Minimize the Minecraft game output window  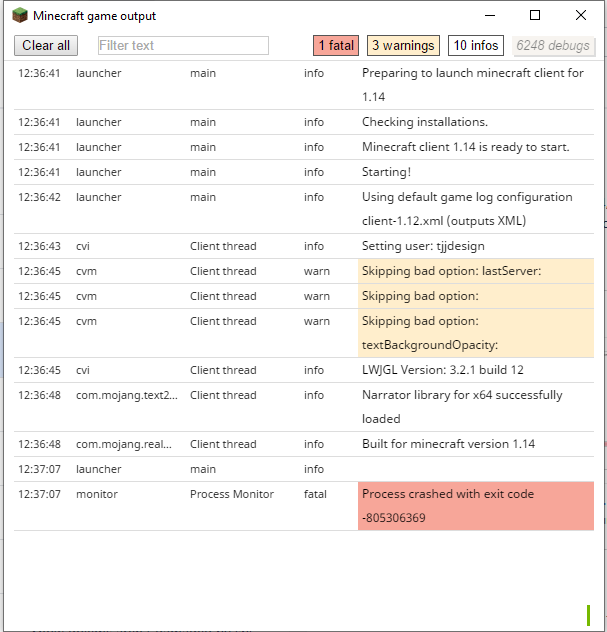[489, 16]
